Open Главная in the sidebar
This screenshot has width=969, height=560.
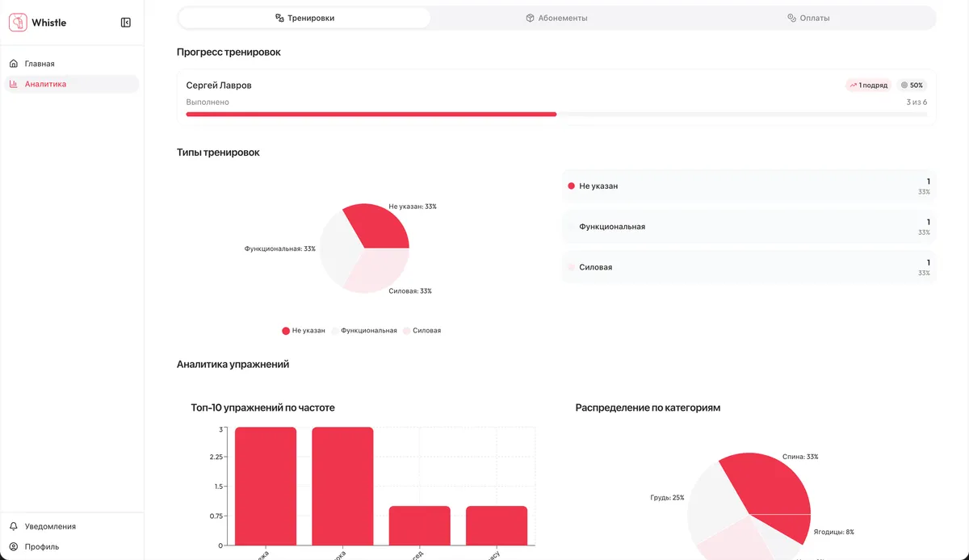pyautogui.click(x=72, y=64)
